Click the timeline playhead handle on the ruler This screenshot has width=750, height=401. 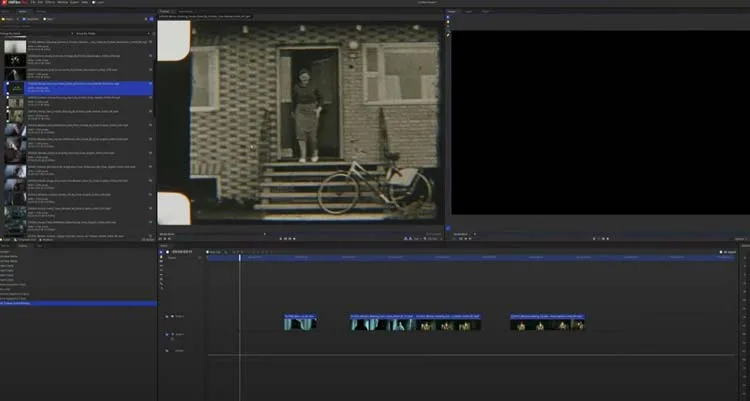click(240, 258)
